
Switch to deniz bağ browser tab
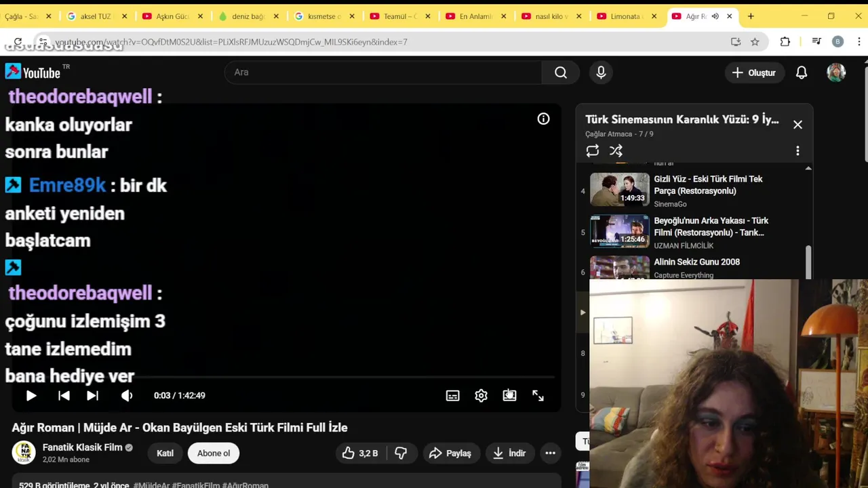[249, 16]
